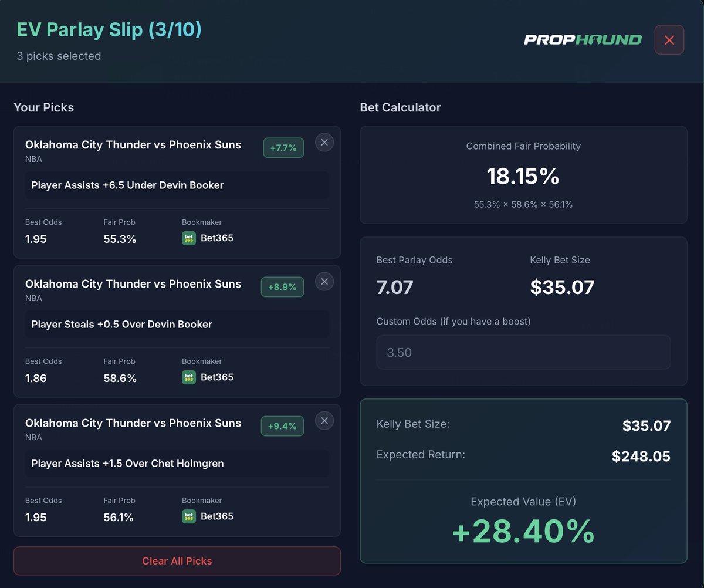Viewport: 704px width, 588px height.
Task: Remove the Assists Under Devin Booker pick
Action: click(x=324, y=142)
